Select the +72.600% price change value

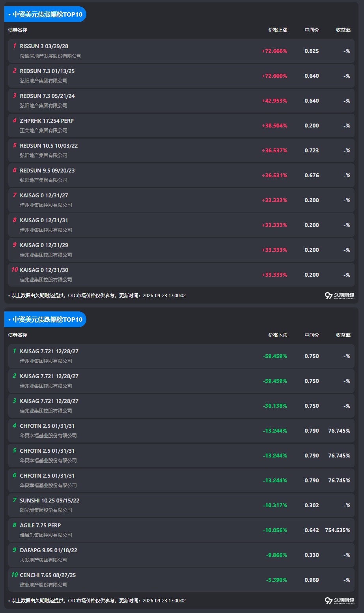274,76
